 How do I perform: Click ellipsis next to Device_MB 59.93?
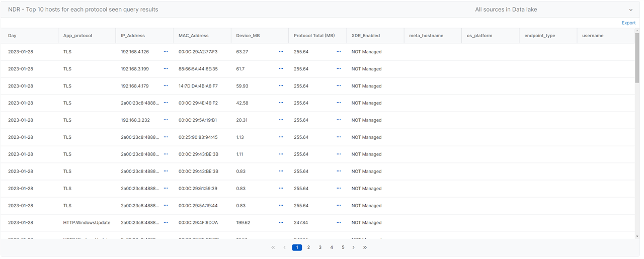(281, 86)
